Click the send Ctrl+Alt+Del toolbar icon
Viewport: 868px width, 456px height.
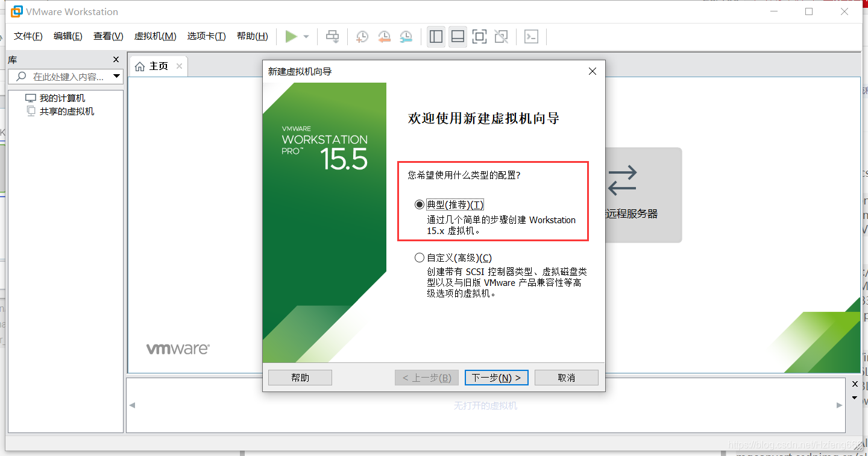(x=333, y=37)
